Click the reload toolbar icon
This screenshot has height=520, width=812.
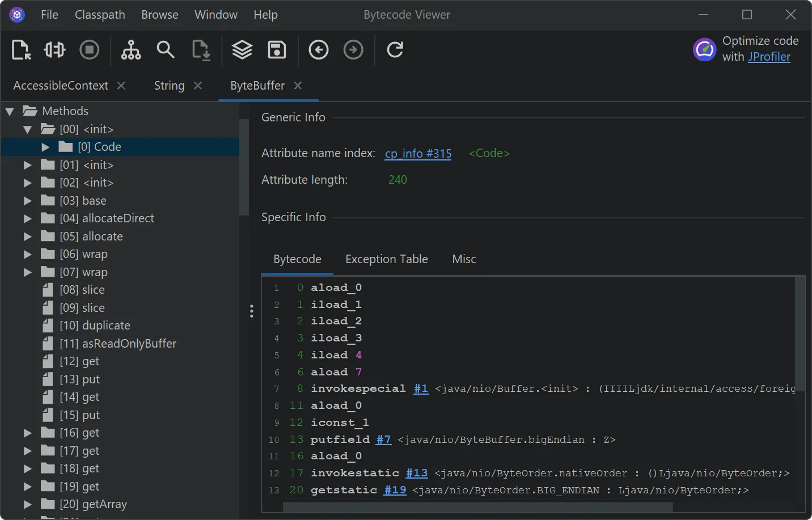point(395,50)
